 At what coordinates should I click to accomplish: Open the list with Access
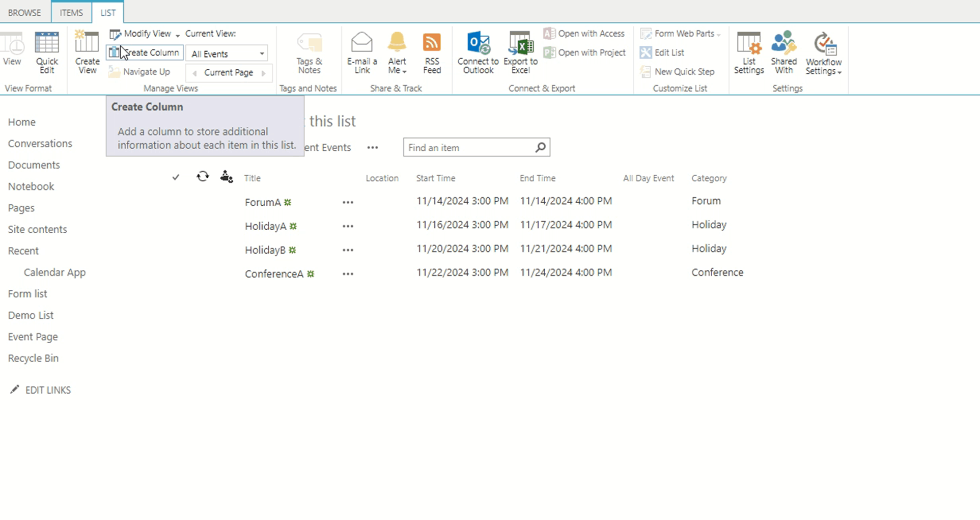click(x=584, y=34)
